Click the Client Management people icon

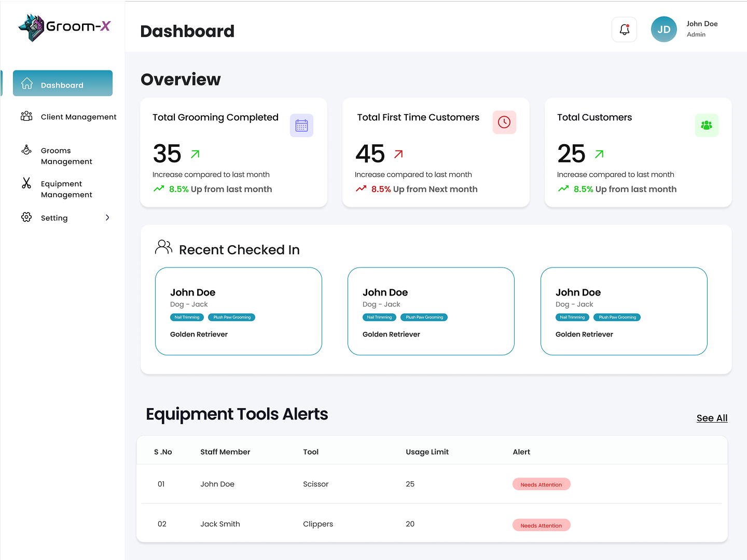[x=26, y=116]
